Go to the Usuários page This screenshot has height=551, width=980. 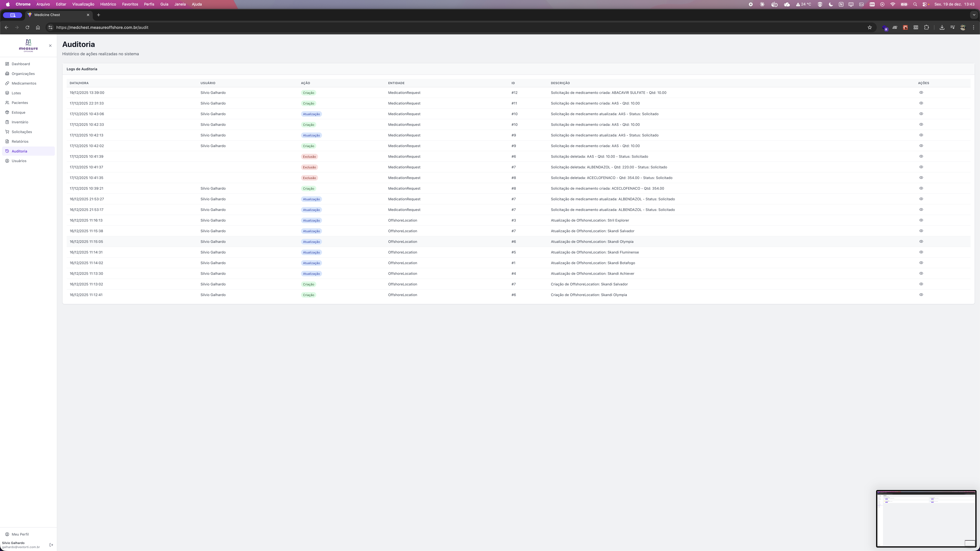pyautogui.click(x=19, y=161)
